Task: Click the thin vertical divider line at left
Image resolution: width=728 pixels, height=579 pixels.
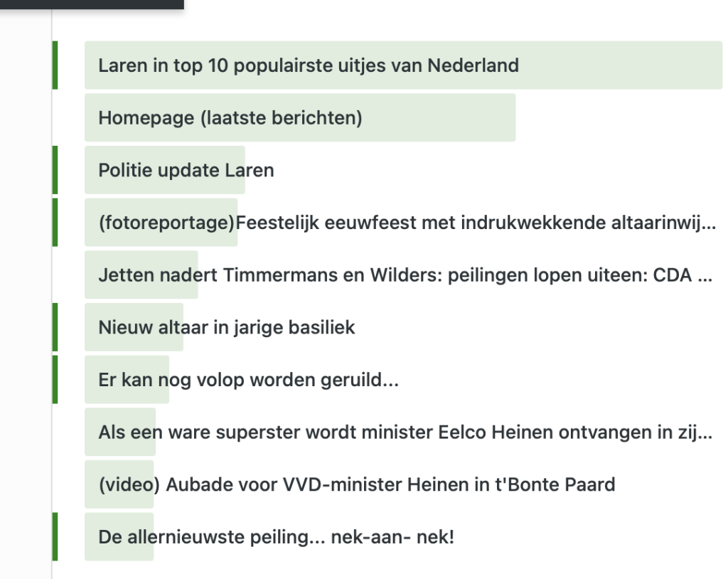Action: coord(52,285)
